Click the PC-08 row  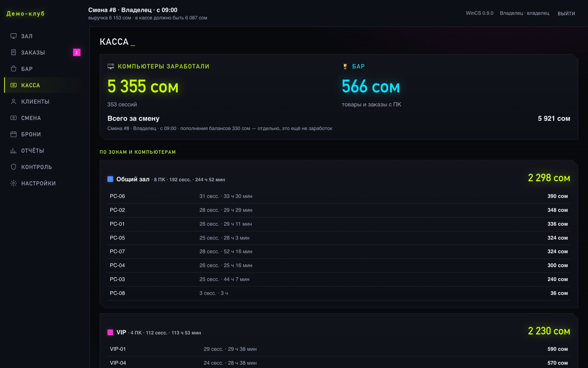[x=338, y=293]
